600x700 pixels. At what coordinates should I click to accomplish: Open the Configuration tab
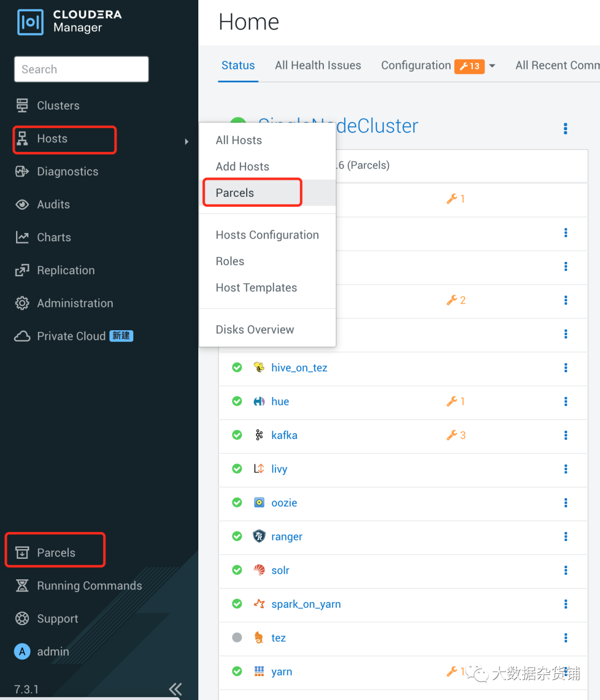coord(416,66)
